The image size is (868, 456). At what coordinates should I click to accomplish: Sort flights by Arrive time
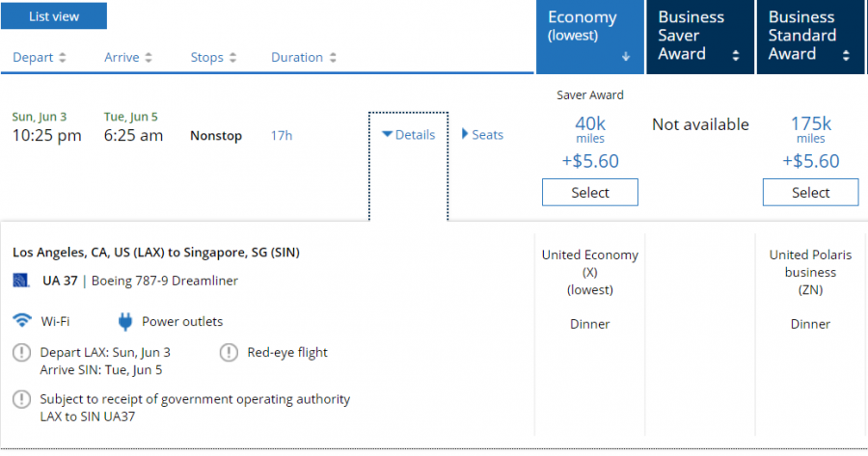pyautogui.click(x=130, y=57)
